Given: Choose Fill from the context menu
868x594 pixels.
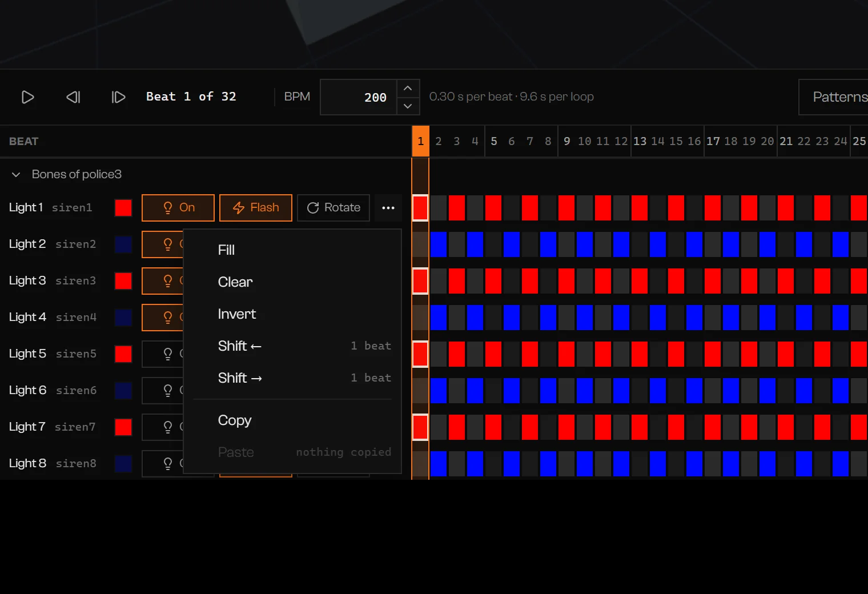Looking at the screenshot, I should coord(292,250).
